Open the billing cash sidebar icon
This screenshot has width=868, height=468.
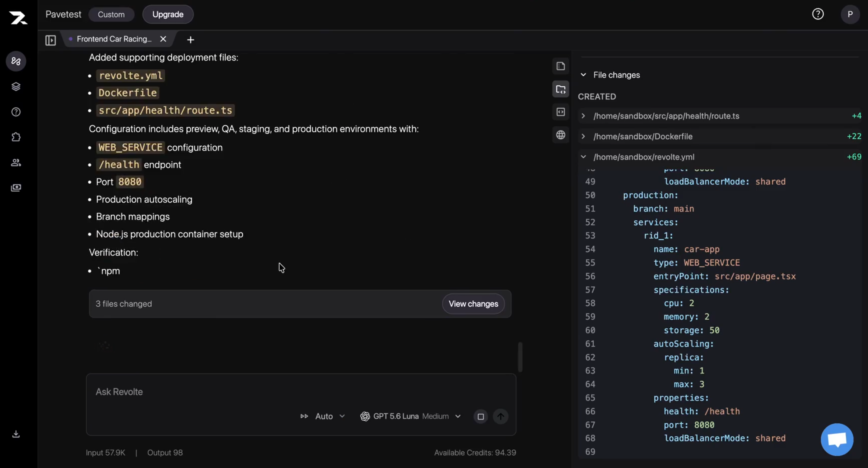(16, 188)
